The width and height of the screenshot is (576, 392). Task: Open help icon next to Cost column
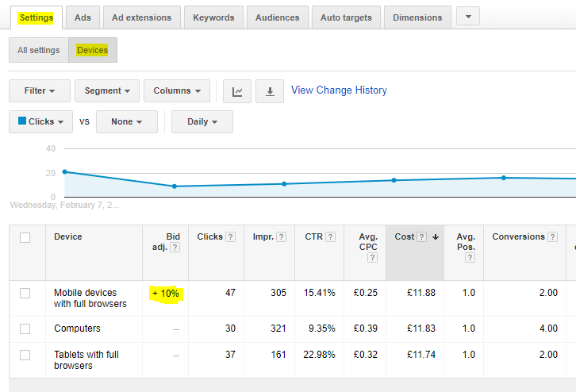(422, 237)
